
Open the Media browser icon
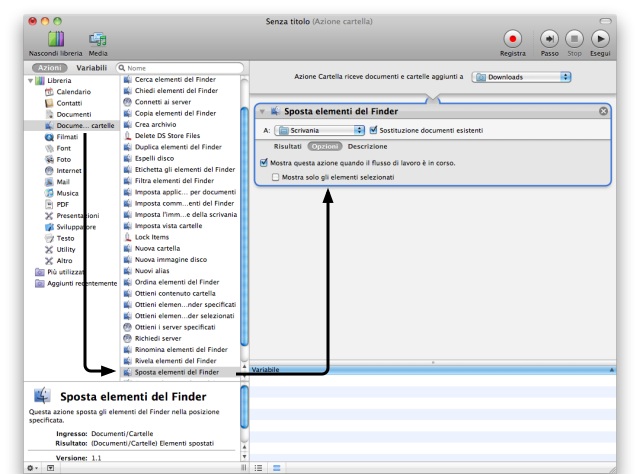click(98, 40)
